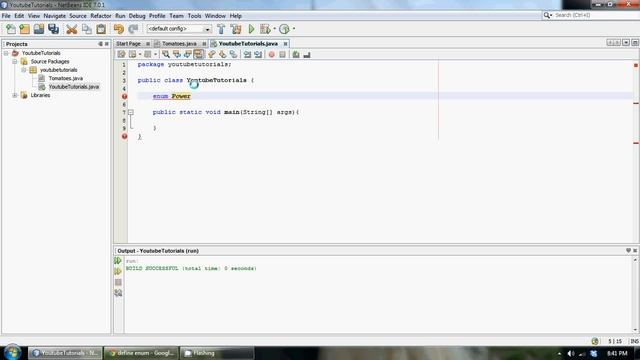The width and height of the screenshot is (640, 360).
Task: Click the Clean and Build Project icon
Action: [x=236, y=29]
